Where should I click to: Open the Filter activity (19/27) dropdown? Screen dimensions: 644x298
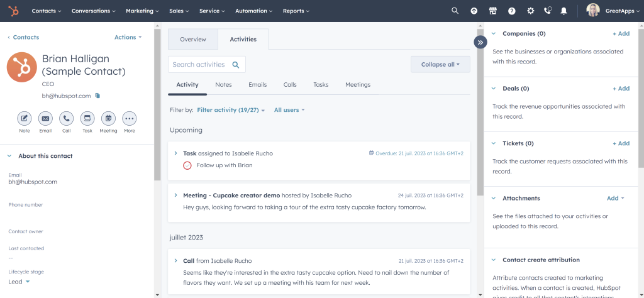231,110
